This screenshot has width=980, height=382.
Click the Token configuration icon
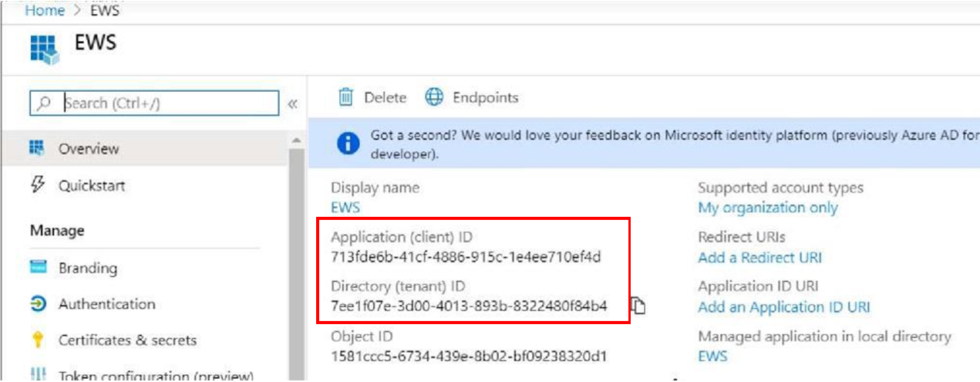coord(38,376)
